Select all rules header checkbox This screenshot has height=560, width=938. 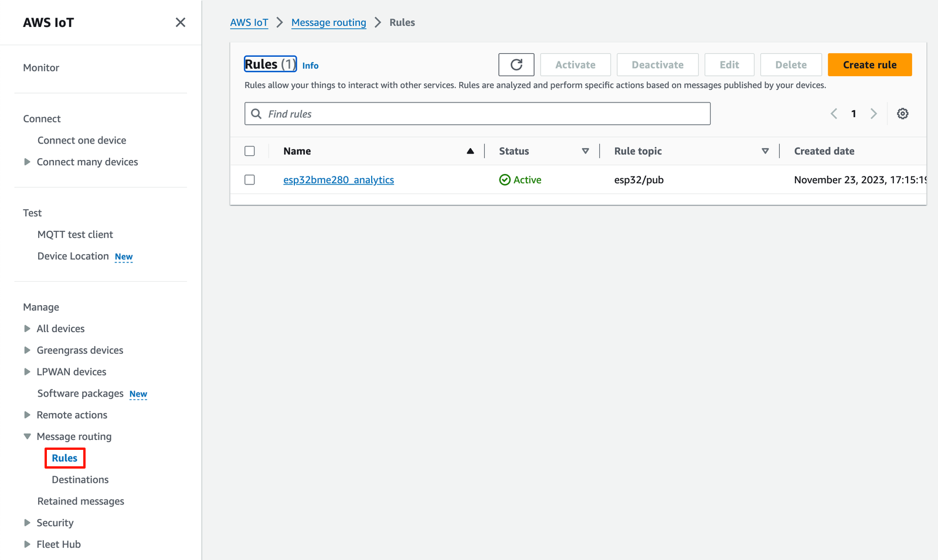coord(250,151)
